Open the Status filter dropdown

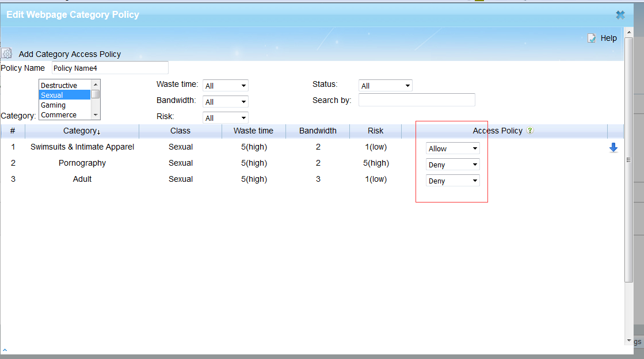(x=385, y=86)
